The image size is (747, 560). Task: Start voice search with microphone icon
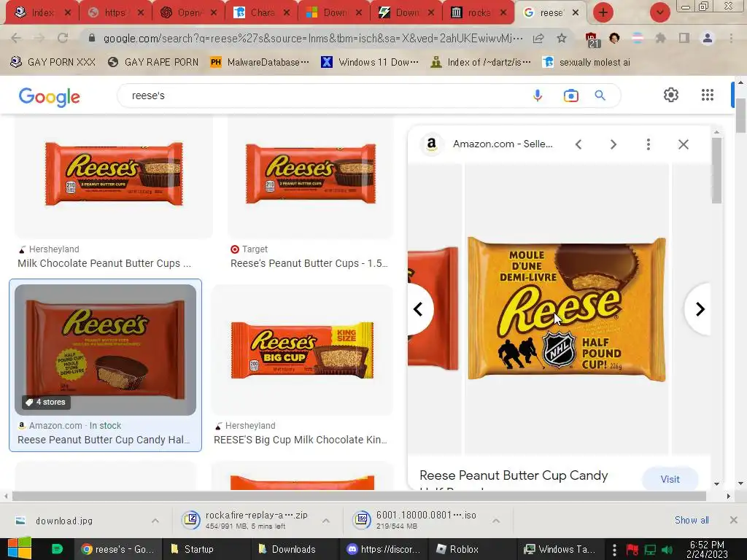(x=538, y=96)
